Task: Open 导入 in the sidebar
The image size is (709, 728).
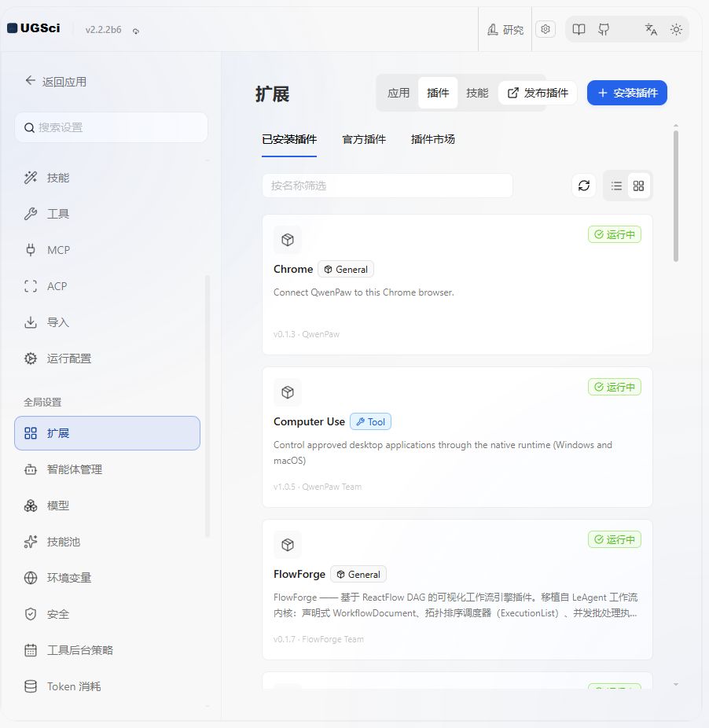Action: point(107,322)
